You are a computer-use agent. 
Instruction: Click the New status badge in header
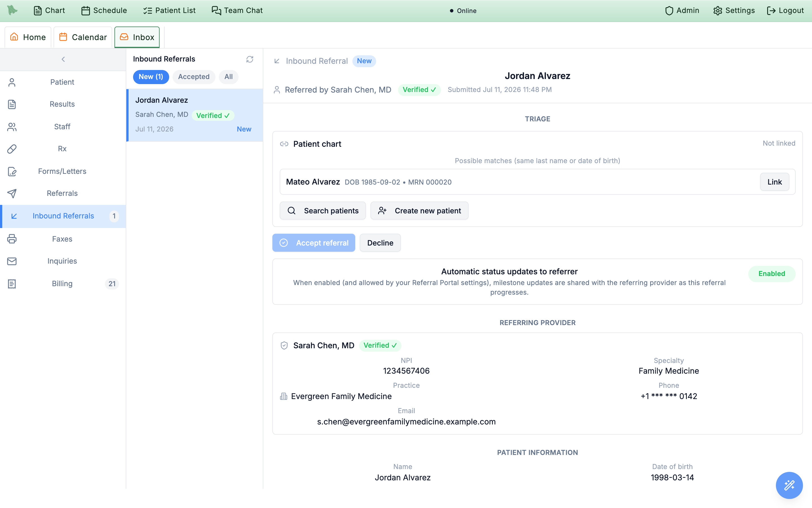coord(364,61)
